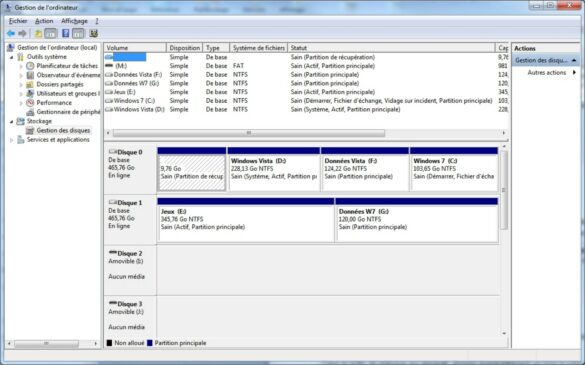The height and width of the screenshot is (365, 585).
Task: Open Planificateur de tâches clock icon
Action: click(x=30, y=66)
